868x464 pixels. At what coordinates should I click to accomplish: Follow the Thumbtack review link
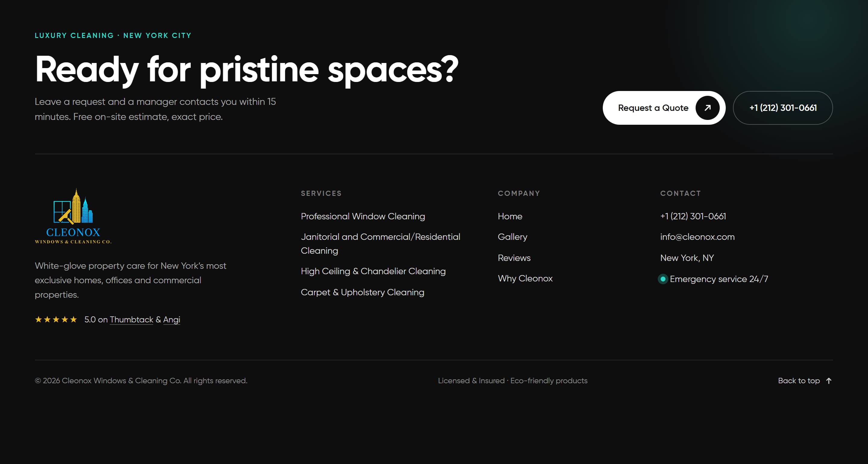tap(131, 319)
